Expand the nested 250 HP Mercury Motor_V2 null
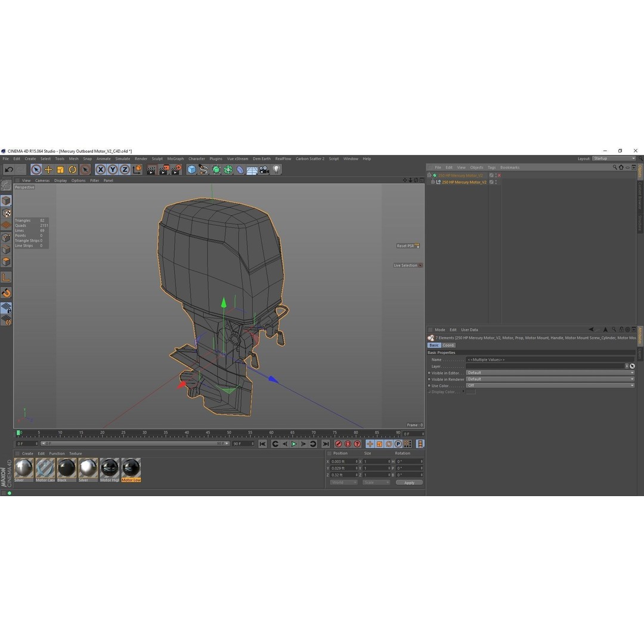This screenshot has height=644, width=644. 433,182
